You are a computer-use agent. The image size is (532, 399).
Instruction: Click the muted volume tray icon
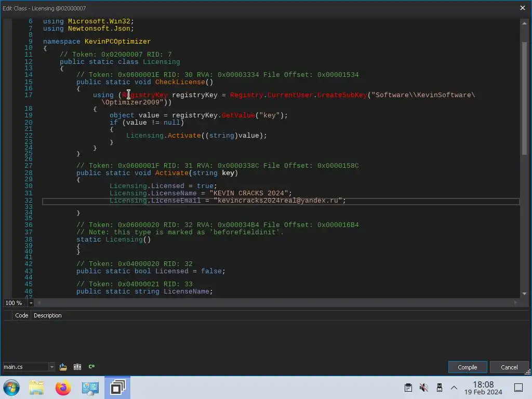424,388
